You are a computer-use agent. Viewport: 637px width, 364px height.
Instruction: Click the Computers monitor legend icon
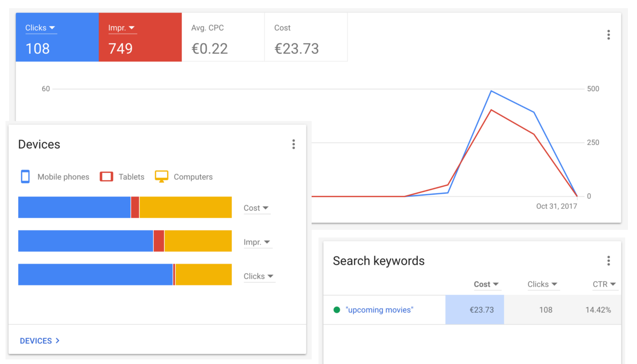[x=162, y=177]
